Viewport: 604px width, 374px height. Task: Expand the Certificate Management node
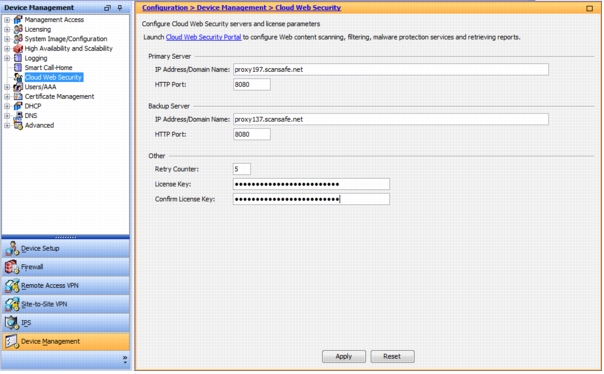coord(7,96)
